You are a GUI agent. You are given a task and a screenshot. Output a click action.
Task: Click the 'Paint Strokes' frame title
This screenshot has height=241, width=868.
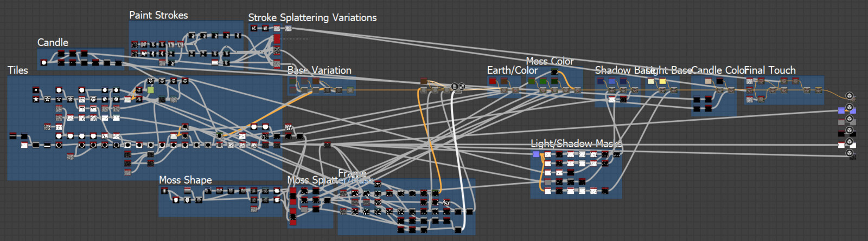coord(158,15)
